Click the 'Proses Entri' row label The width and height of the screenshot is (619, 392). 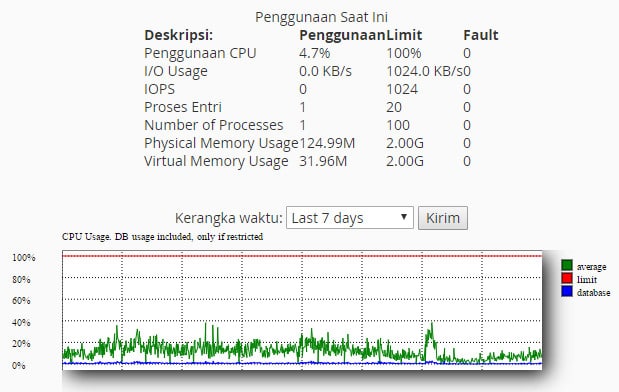coord(183,107)
